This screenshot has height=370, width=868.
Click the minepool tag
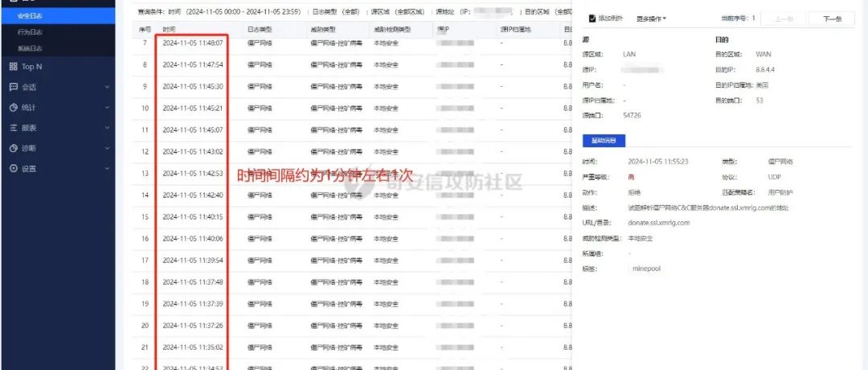[x=646, y=269]
